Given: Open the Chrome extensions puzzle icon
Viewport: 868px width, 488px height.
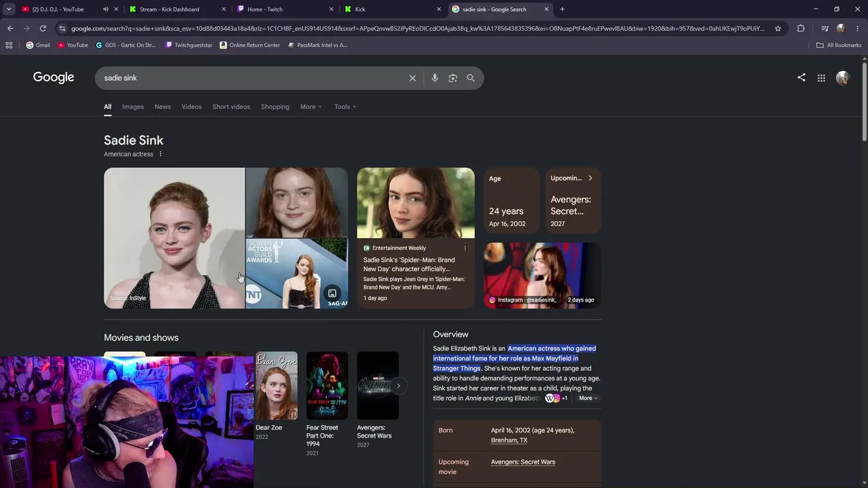Looking at the screenshot, I should [801, 28].
